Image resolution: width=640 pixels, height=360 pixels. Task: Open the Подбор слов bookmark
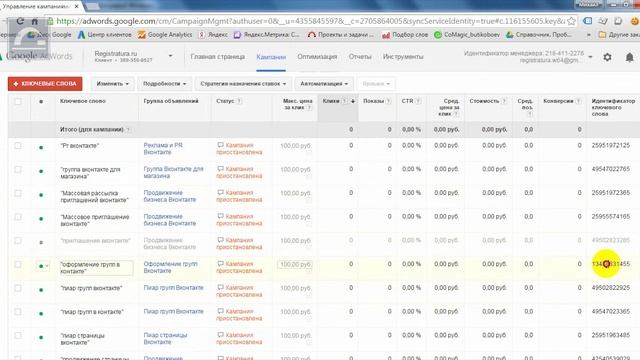pos(405,35)
